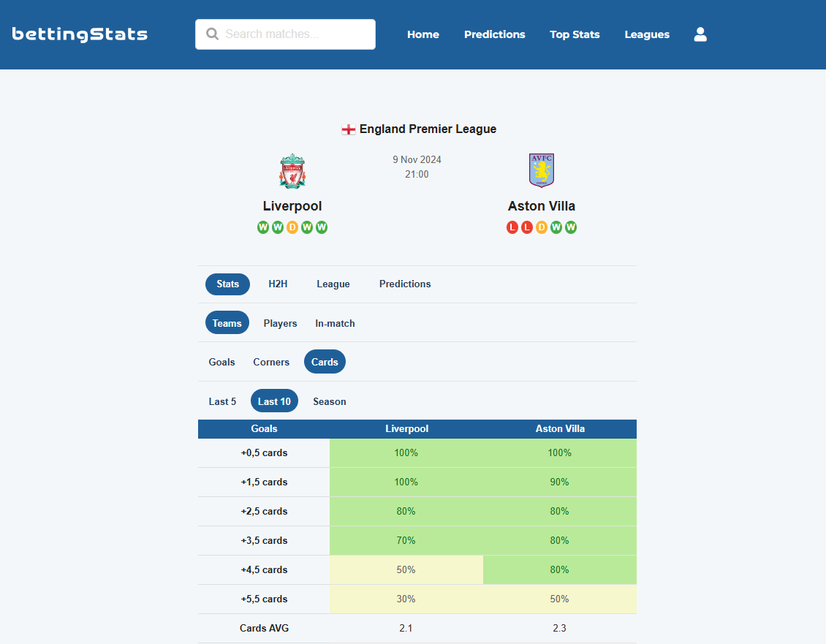Click Liverpool's 30% cell
Viewport: 826px width, 644px height.
point(406,599)
